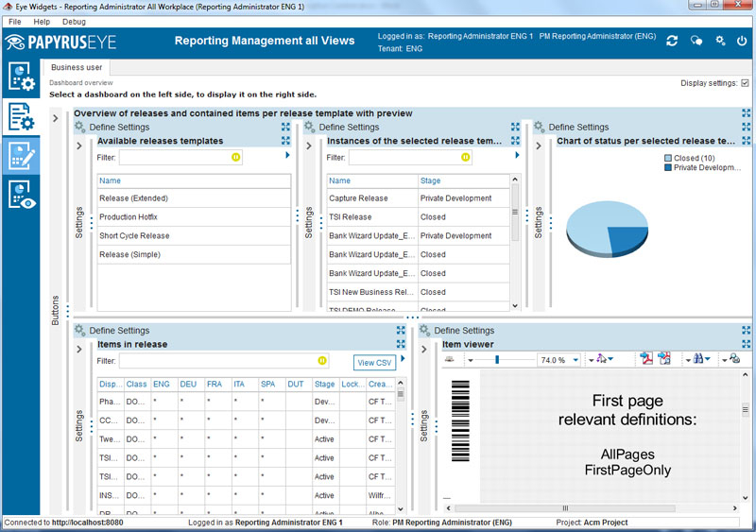This screenshot has width=756, height=532.
Task: Maximize the Instances of the selected release widget
Action: pos(515,141)
